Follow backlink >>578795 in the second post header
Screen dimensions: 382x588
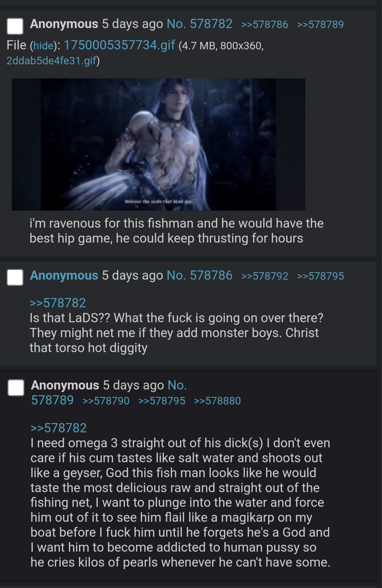pyautogui.click(x=320, y=276)
